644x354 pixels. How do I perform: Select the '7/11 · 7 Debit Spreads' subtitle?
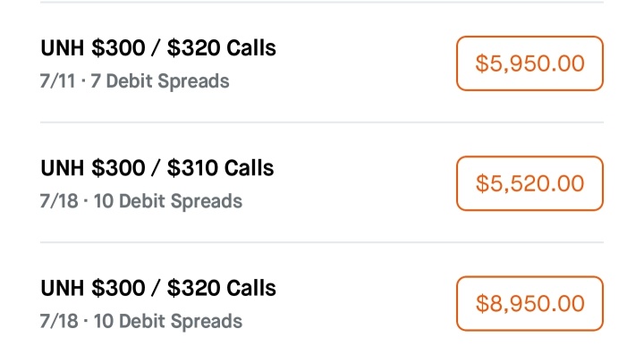(x=134, y=81)
